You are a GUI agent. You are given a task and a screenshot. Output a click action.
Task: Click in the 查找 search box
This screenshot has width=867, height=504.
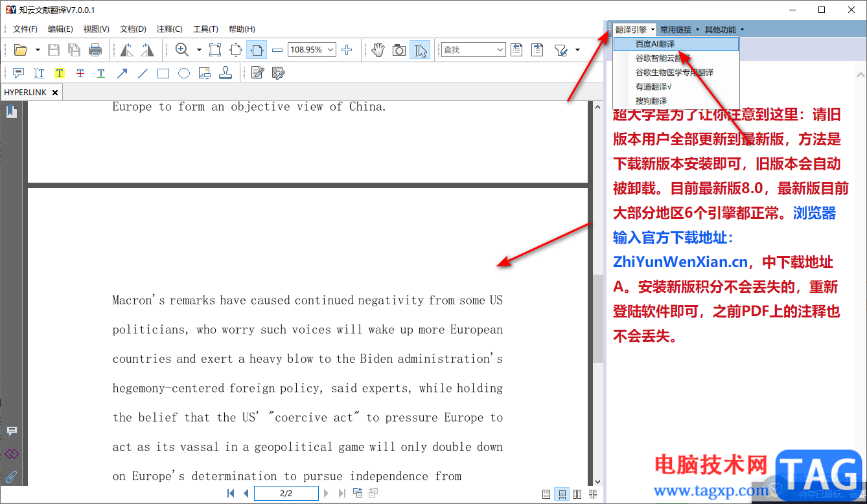pos(468,50)
